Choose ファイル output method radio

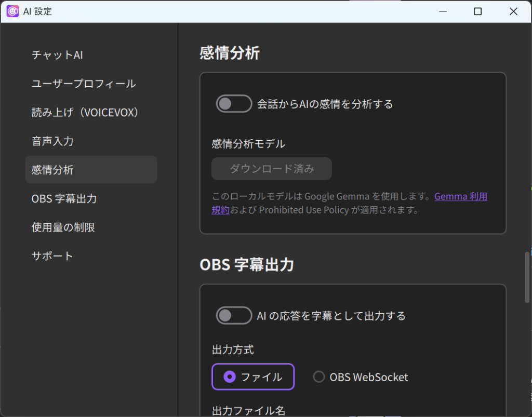coord(253,376)
